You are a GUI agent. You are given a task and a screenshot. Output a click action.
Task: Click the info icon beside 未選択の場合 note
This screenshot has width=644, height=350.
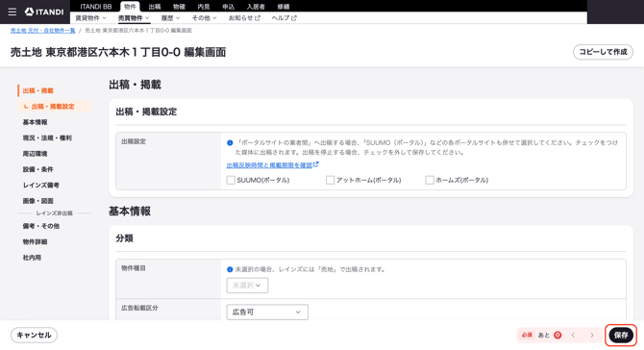tap(230, 269)
